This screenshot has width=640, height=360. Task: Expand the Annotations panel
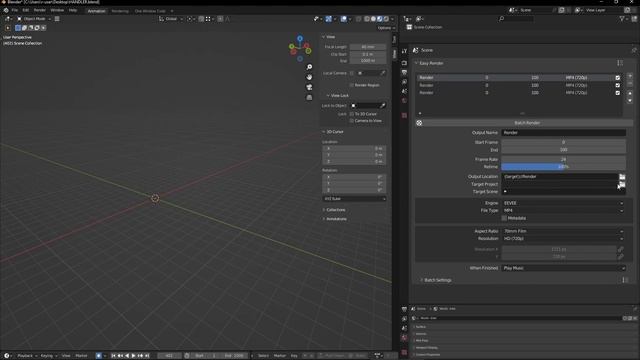click(335, 219)
